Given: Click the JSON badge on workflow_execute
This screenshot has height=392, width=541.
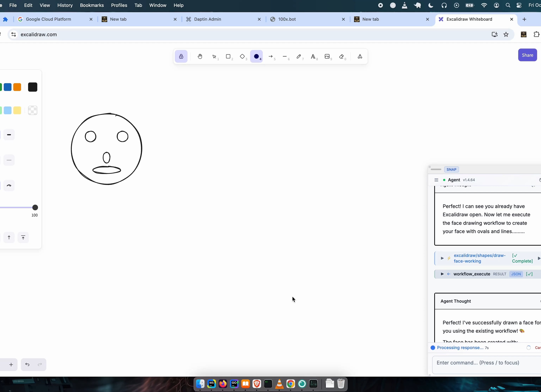Looking at the screenshot, I should 516,274.
